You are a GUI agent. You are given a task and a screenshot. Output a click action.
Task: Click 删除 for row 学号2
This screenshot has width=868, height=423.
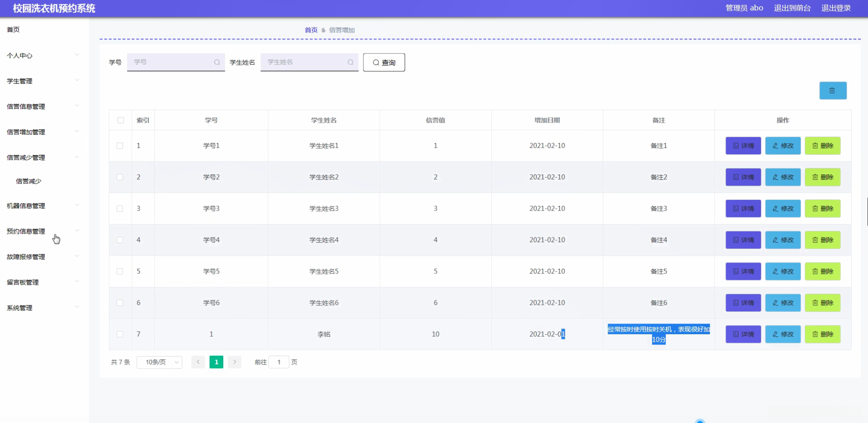(822, 177)
